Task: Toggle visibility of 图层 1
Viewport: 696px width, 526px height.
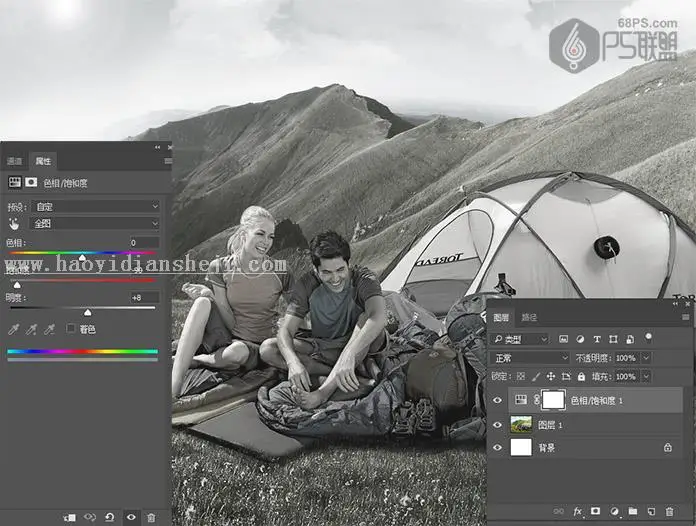Action: point(497,425)
